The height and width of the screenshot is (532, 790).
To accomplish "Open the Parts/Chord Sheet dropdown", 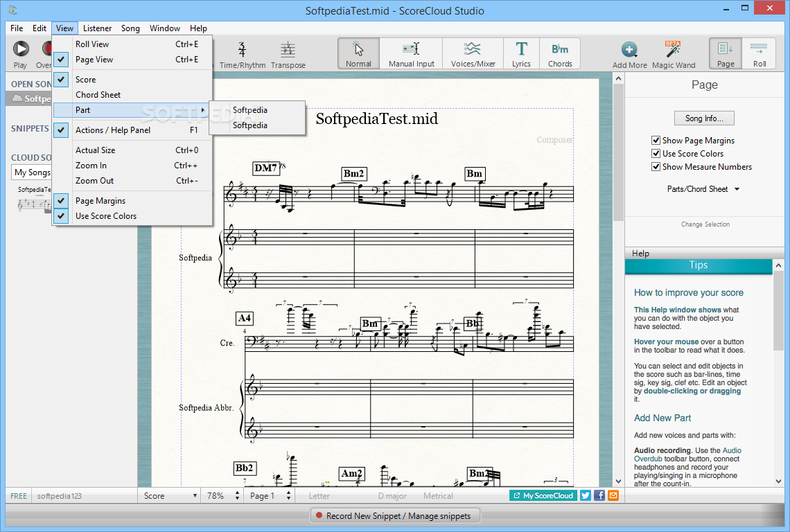I will tap(703, 189).
